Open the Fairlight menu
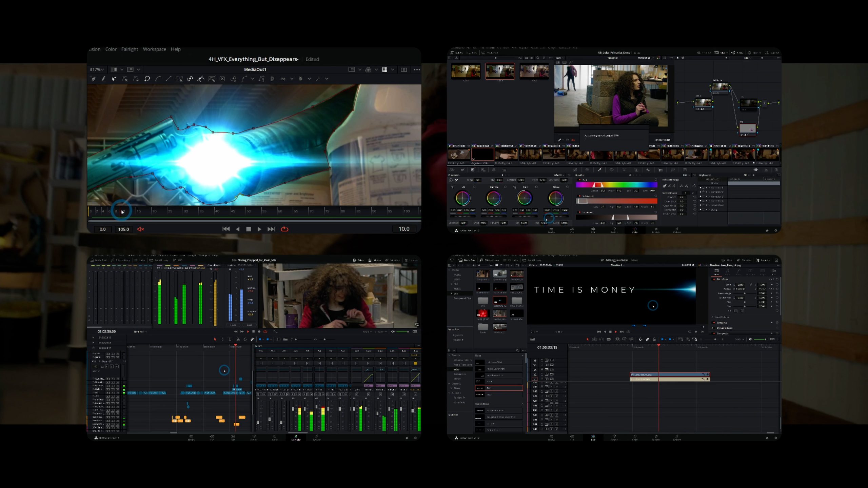This screenshot has width=868, height=488. (130, 49)
